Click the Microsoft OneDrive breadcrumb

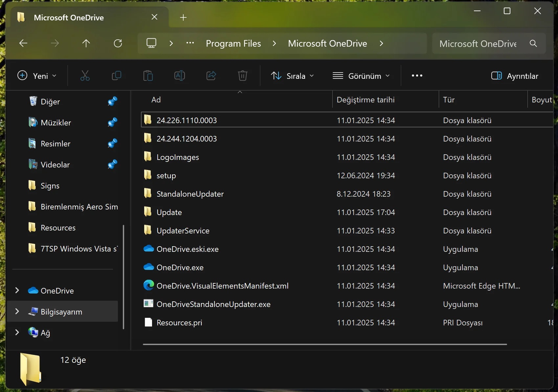(327, 43)
